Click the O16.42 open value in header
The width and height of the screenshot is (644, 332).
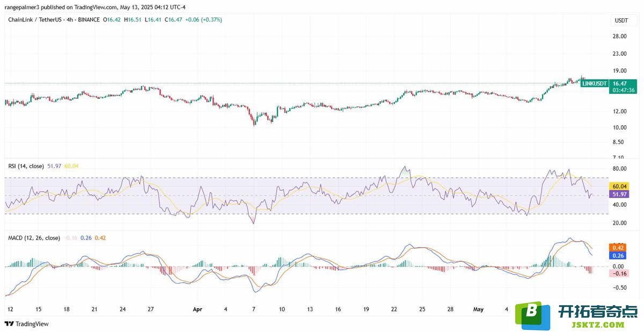coord(113,20)
